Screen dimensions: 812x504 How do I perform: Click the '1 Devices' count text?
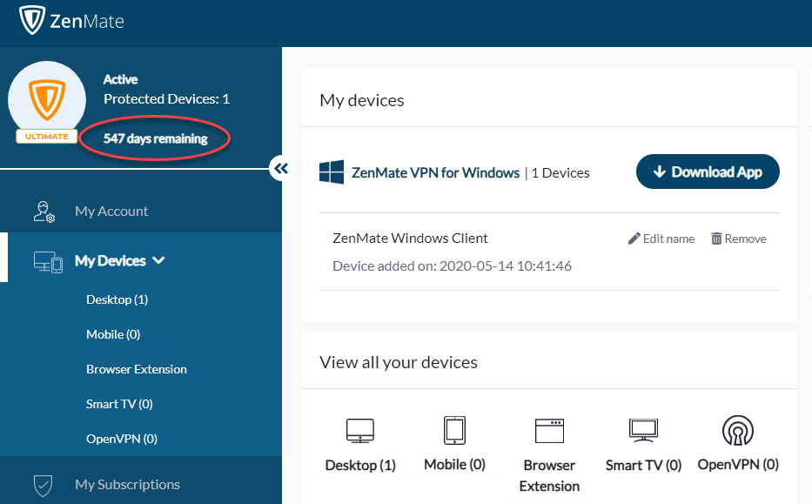point(560,172)
